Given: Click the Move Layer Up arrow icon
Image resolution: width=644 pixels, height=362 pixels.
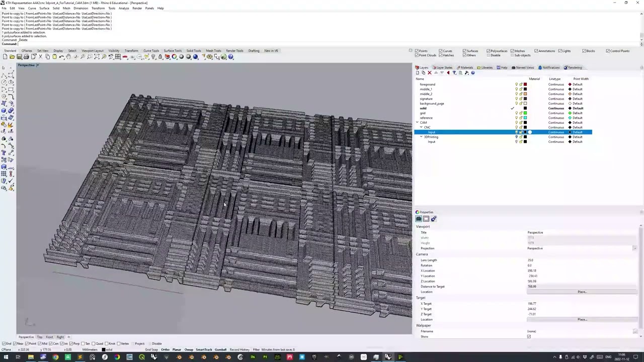Looking at the screenshot, I should [x=436, y=73].
